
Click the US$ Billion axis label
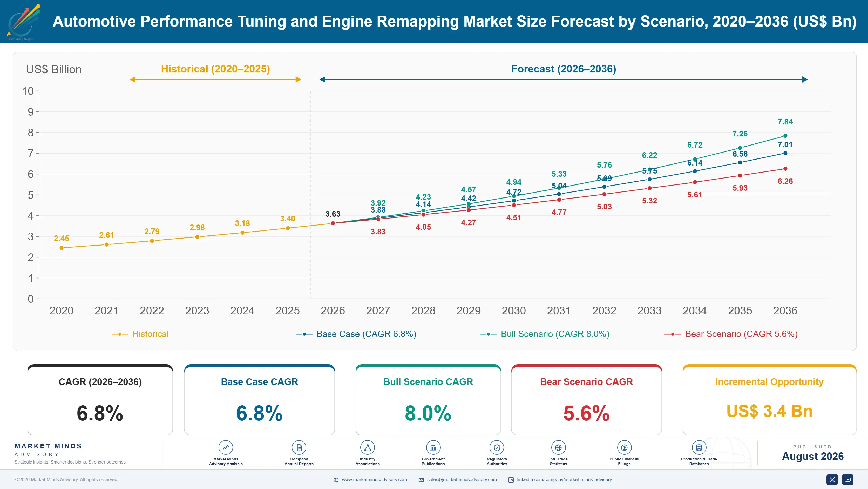point(54,69)
